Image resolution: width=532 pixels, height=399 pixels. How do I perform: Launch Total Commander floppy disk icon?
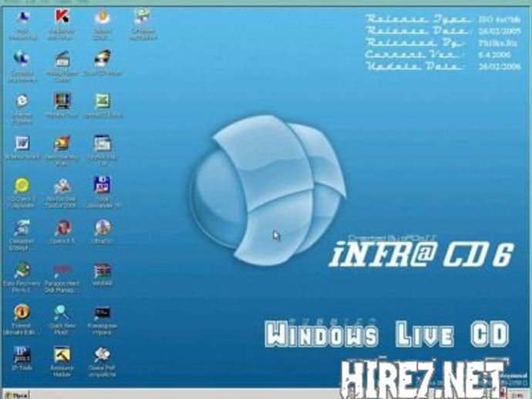103,185
